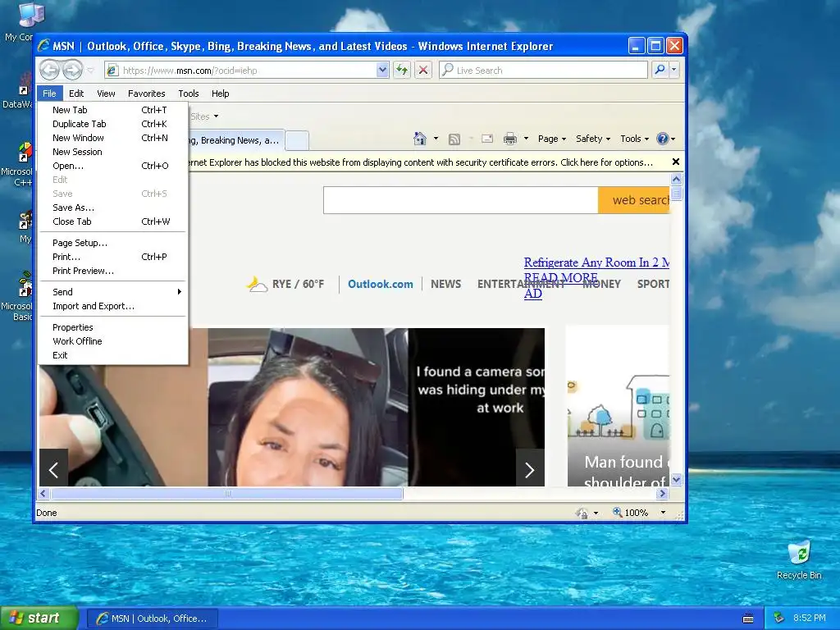Click the Windows start button
Screen dimensions: 840x630
coord(39,618)
